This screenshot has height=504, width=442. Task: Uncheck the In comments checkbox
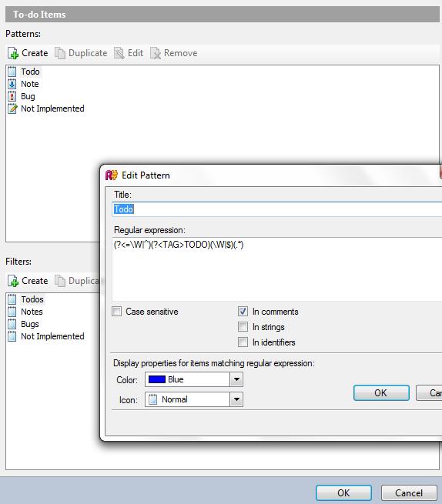coord(243,312)
